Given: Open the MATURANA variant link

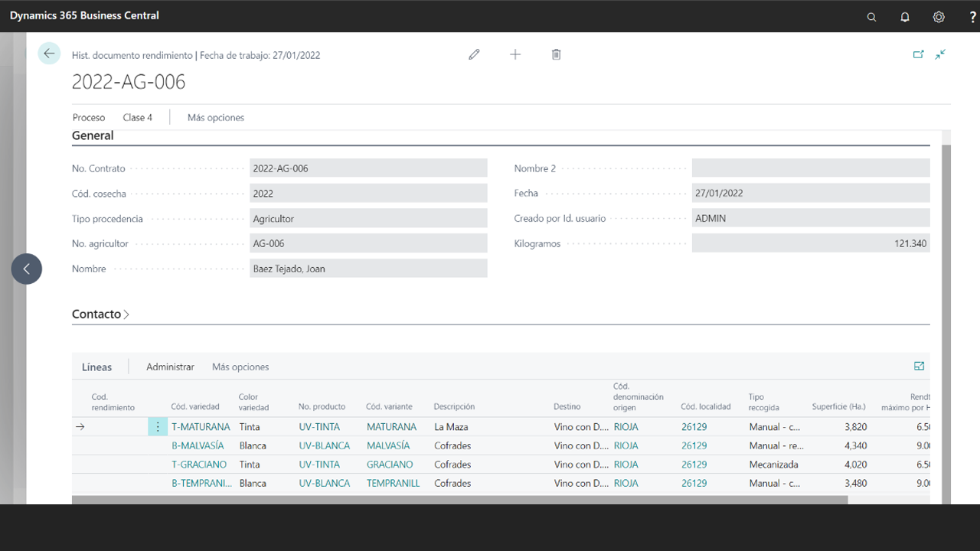Looking at the screenshot, I should 391,427.
